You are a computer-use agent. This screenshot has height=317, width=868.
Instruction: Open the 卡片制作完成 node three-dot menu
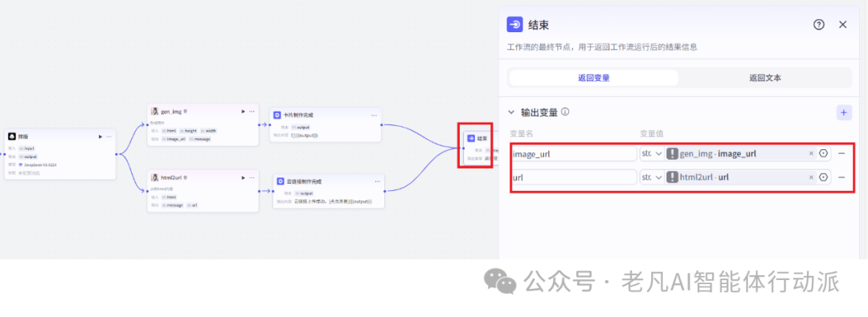(x=375, y=115)
